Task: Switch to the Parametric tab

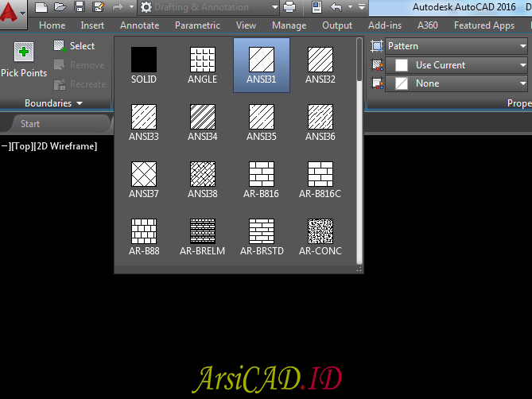Action: (197, 25)
